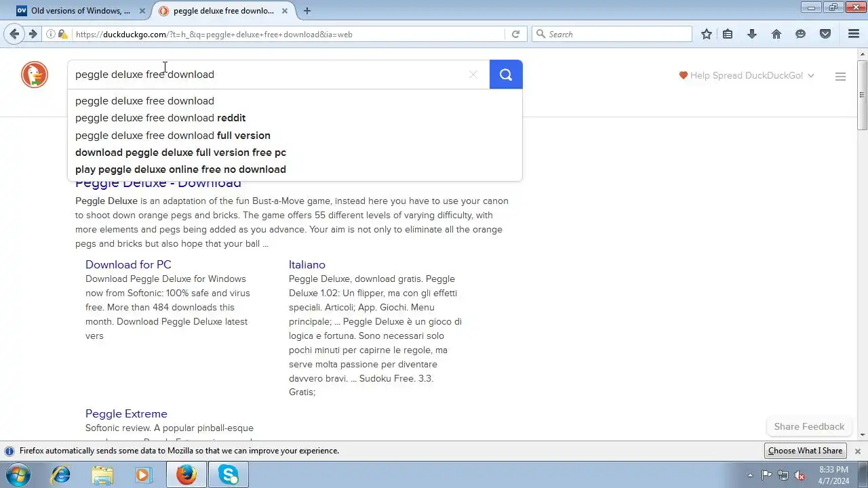
Task: Open the chat smiley icon in toolbar
Action: tap(801, 34)
